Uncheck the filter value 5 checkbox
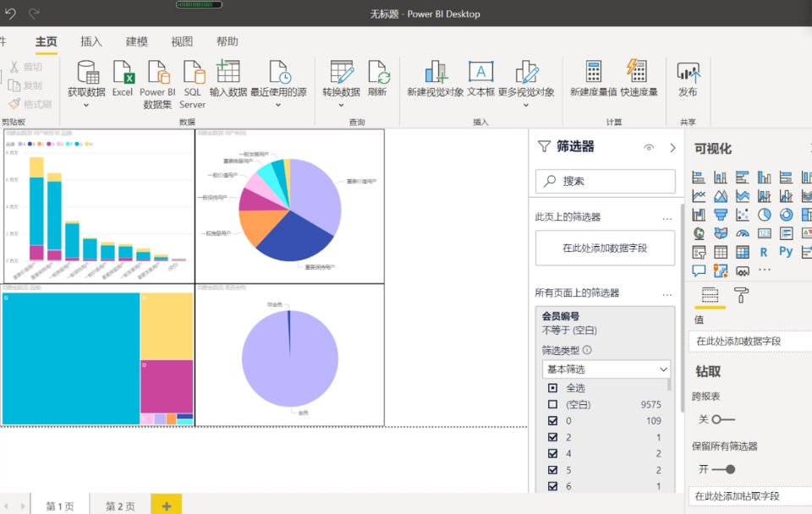812x514 pixels. pyautogui.click(x=552, y=470)
